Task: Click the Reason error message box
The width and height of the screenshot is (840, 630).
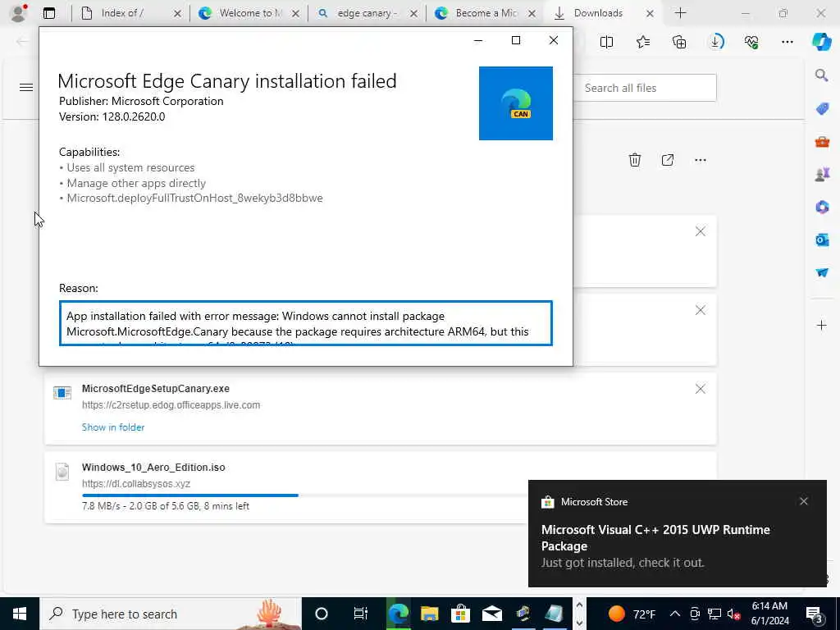Action: tap(306, 323)
